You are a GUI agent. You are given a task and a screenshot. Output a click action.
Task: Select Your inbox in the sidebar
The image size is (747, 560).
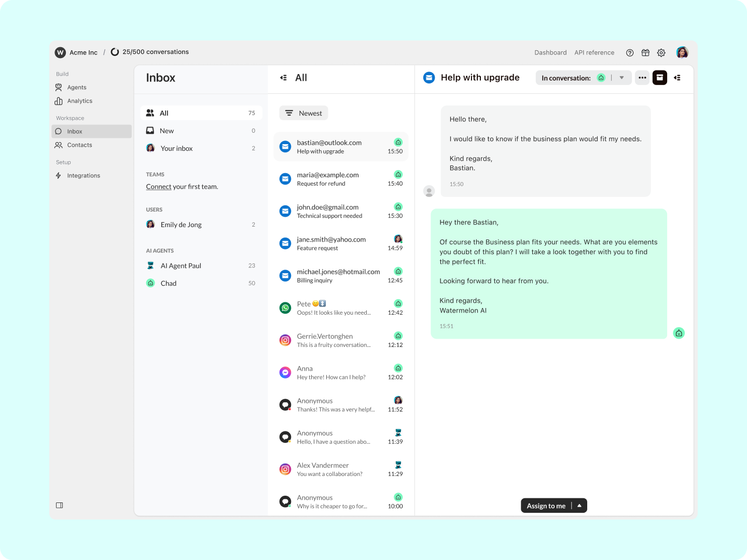click(x=176, y=148)
